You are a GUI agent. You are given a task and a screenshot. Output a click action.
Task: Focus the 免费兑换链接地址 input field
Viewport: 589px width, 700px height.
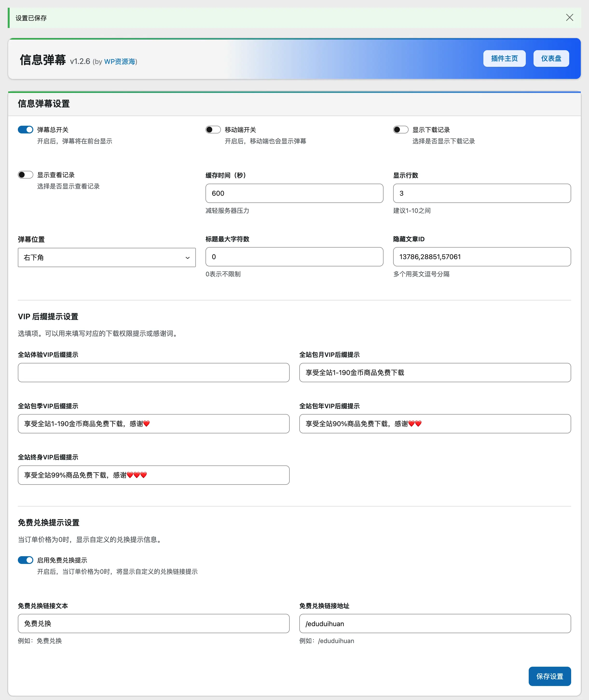coord(435,623)
